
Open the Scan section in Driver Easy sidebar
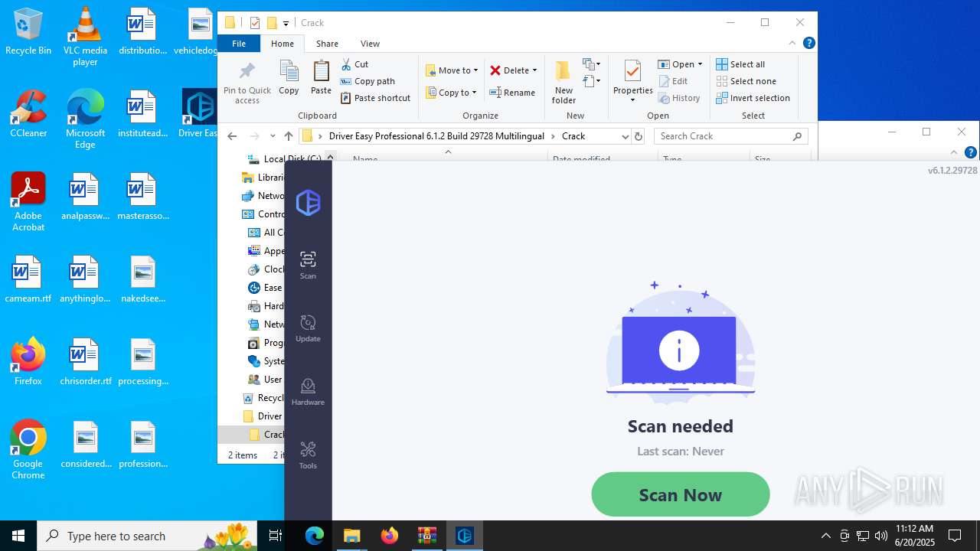(308, 265)
